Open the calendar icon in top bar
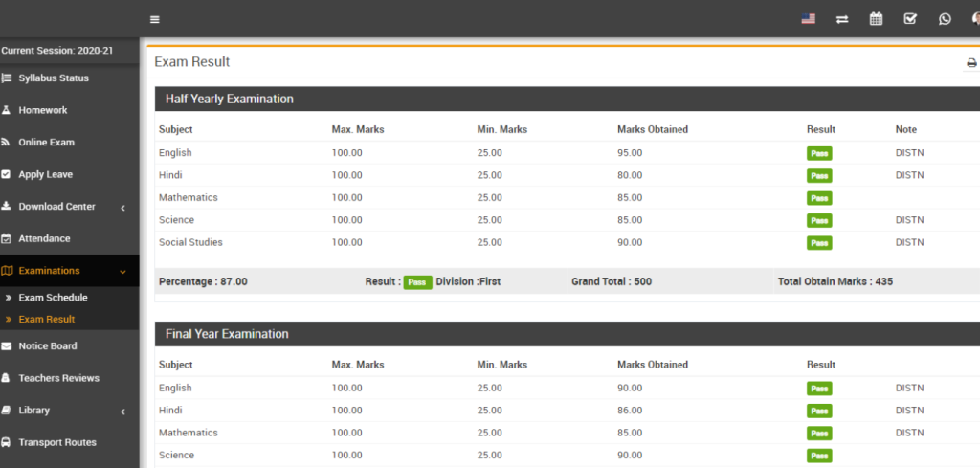Viewport: 980px width, 468px height. click(x=876, y=19)
